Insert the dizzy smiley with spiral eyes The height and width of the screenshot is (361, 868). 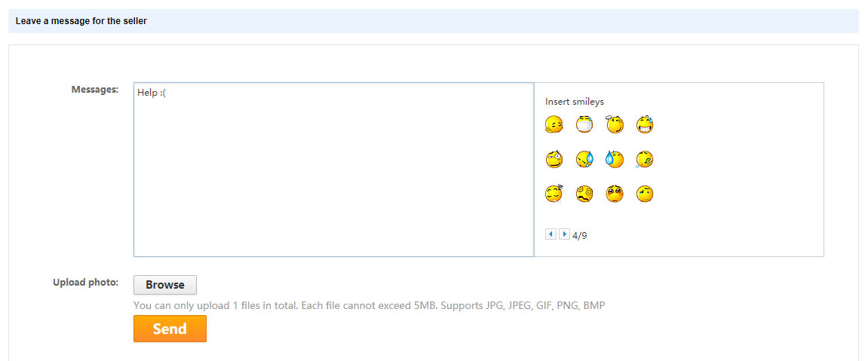(x=584, y=194)
